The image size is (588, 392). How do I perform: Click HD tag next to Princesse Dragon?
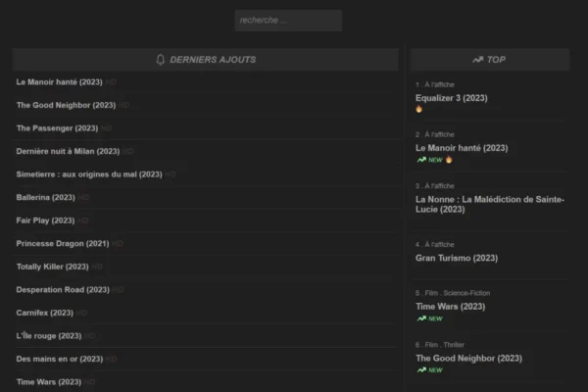[x=118, y=244]
